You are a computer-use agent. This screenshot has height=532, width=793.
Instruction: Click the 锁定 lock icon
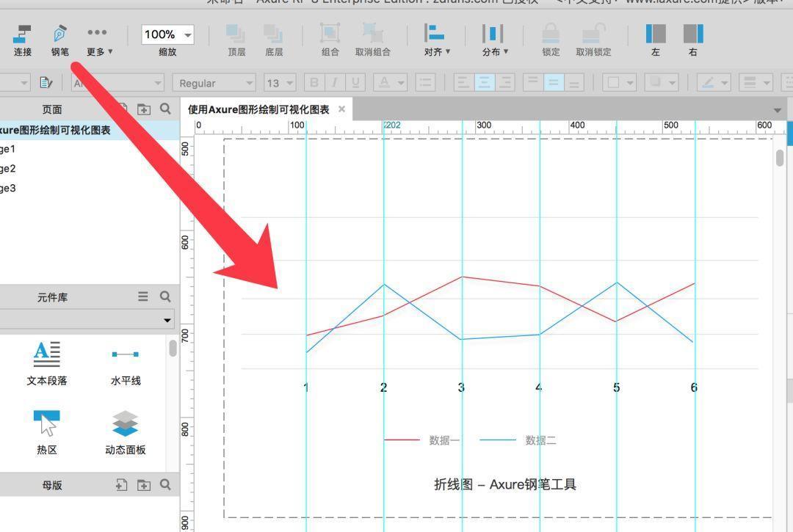point(551,40)
